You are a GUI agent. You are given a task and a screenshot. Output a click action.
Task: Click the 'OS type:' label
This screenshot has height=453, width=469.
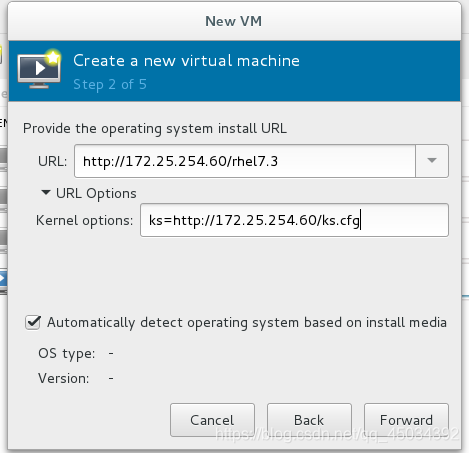tap(67, 354)
